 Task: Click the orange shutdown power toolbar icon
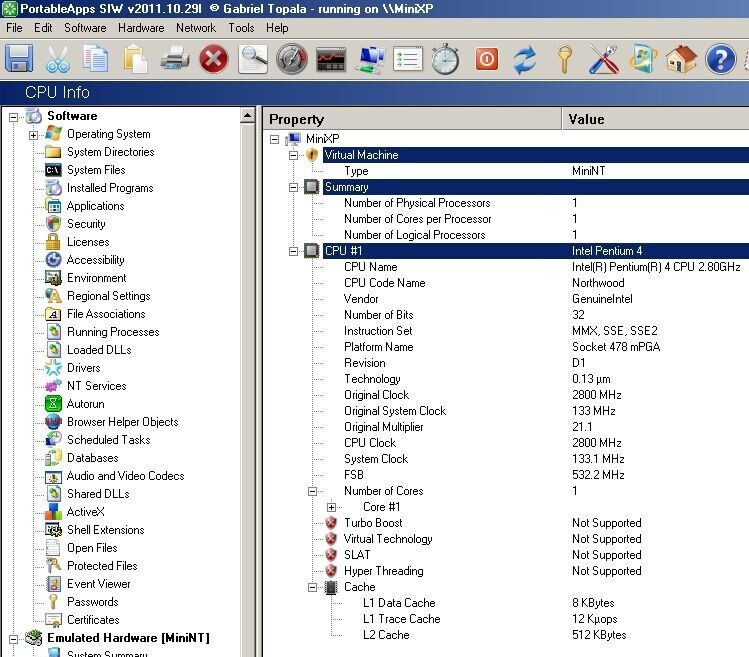(x=487, y=59)
